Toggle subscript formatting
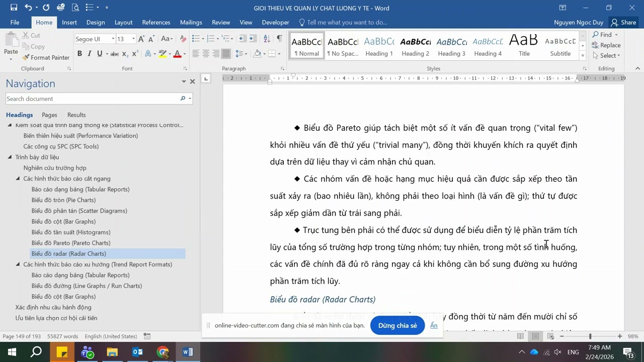 click(x=125, y=54)
